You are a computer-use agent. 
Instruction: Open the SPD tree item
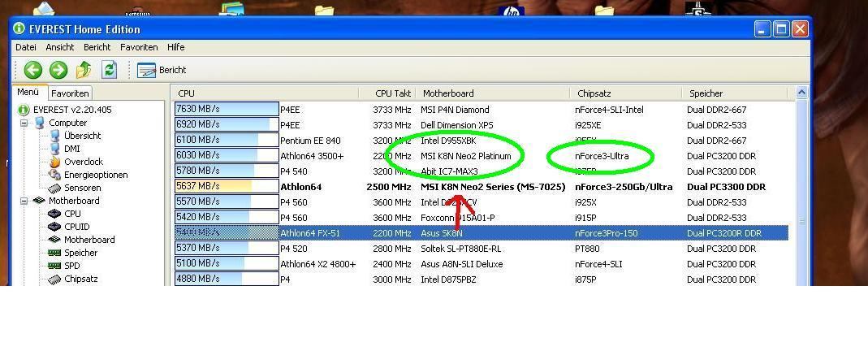point(63,266)
